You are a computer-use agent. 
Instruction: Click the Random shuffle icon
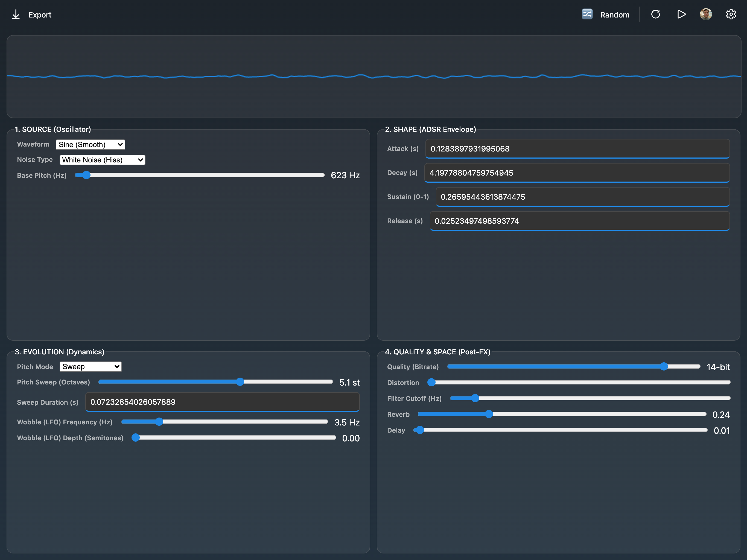[x=587, y=14]
